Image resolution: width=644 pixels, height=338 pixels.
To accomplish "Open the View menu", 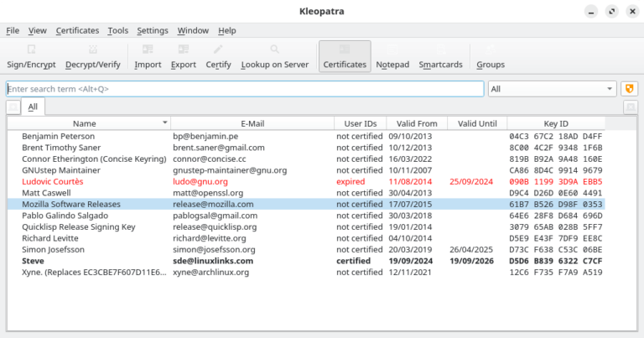I will pyautogui.click(x=38, y=30).
